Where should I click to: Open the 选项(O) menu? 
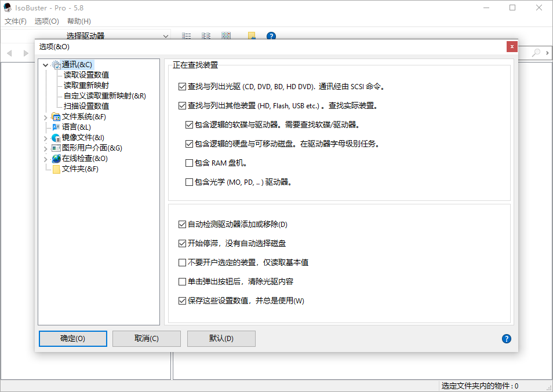pos(46,21)
